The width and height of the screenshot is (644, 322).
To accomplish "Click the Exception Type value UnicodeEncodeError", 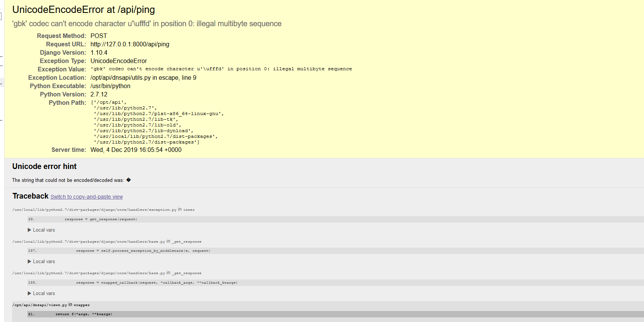I will pyautogui.click(x=119, y=61).
